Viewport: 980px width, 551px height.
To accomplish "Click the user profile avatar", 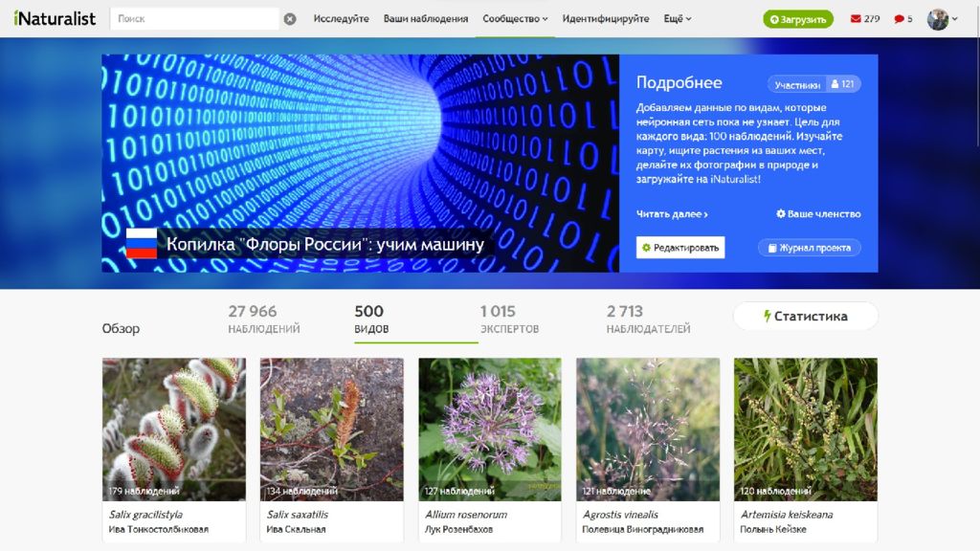I will point(938,19).
